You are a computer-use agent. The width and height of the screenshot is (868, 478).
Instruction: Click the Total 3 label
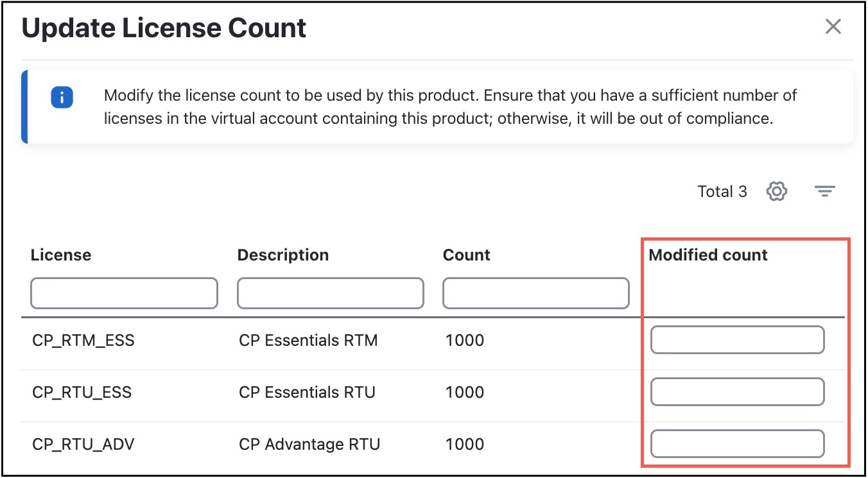tap(722, 191)
